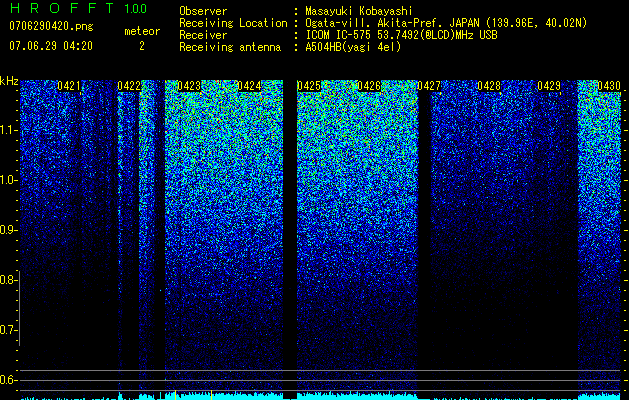Click the meteor label

[x=142, y=31]
